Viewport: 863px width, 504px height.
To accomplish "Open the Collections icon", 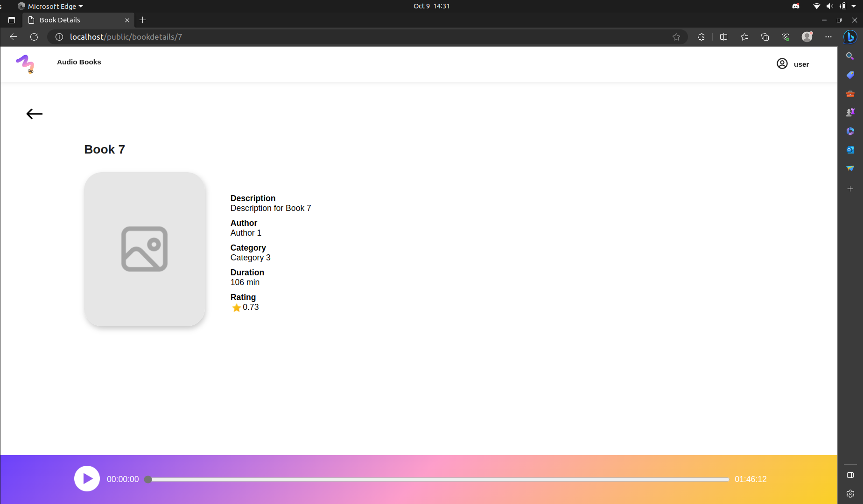I will pos(765,37).
